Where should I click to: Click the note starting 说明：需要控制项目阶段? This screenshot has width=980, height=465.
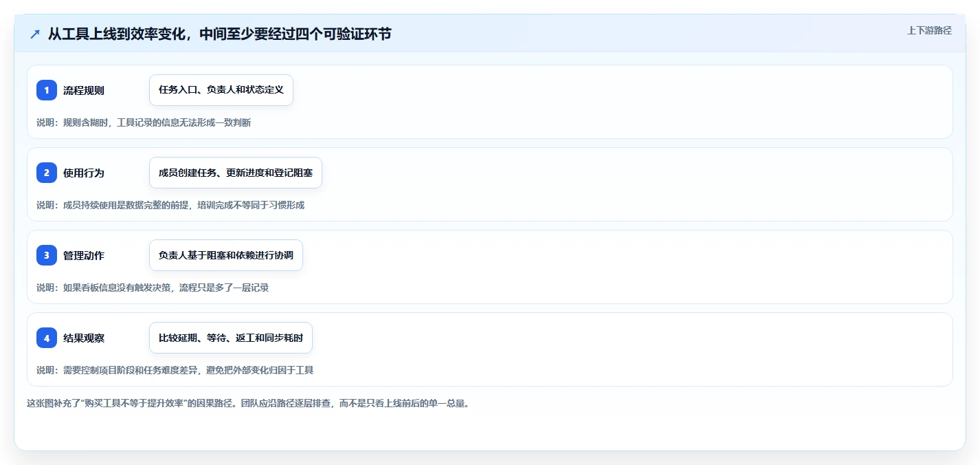175,370
